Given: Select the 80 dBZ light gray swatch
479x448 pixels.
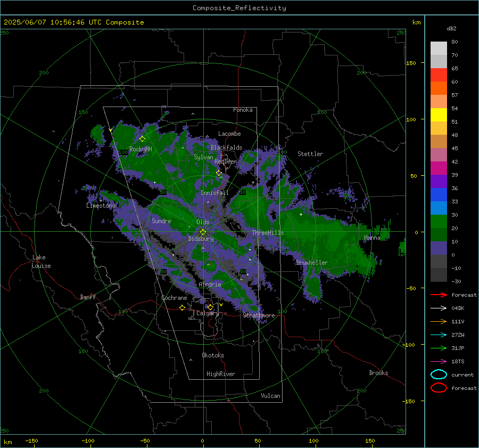Looking at the screenshot, I should point(439,48).
